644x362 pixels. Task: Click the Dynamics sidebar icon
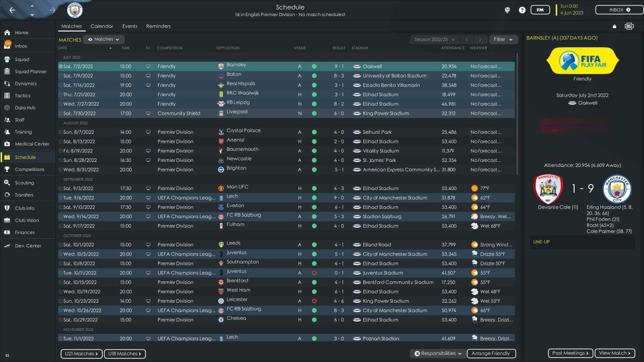click(x=7, y=83)
